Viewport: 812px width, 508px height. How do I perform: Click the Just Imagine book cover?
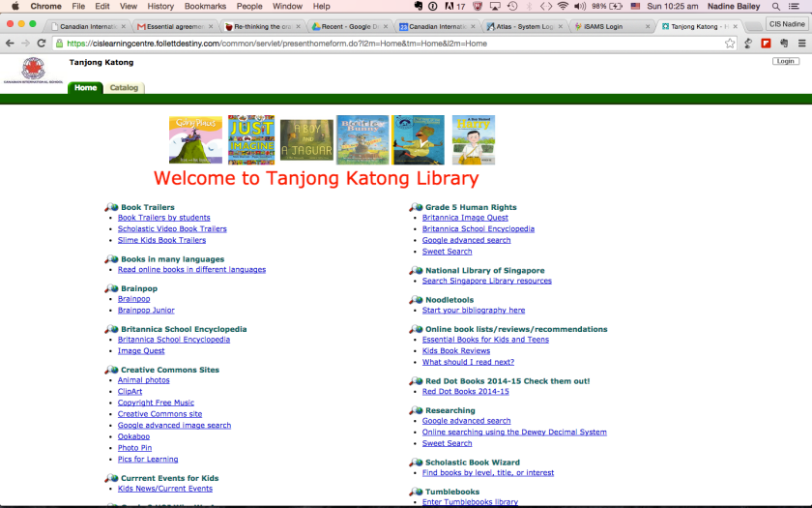251,140
